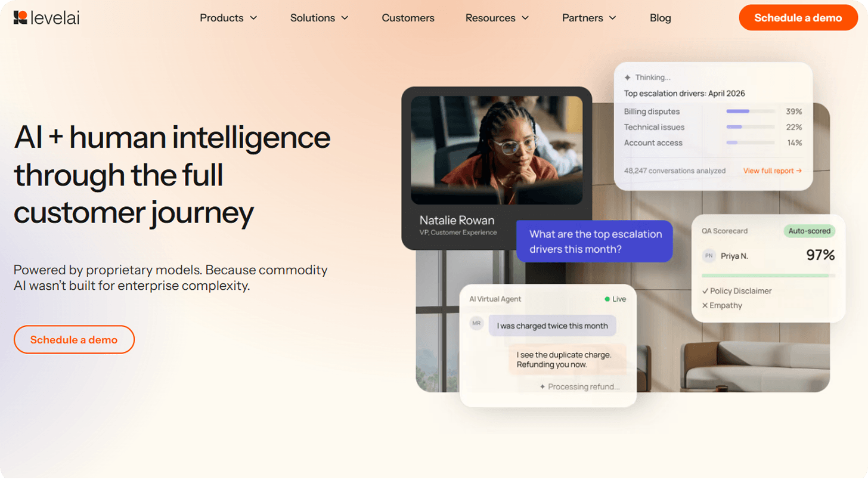Click the checkmark next to Policy Disclaimer

pos(705,291)
